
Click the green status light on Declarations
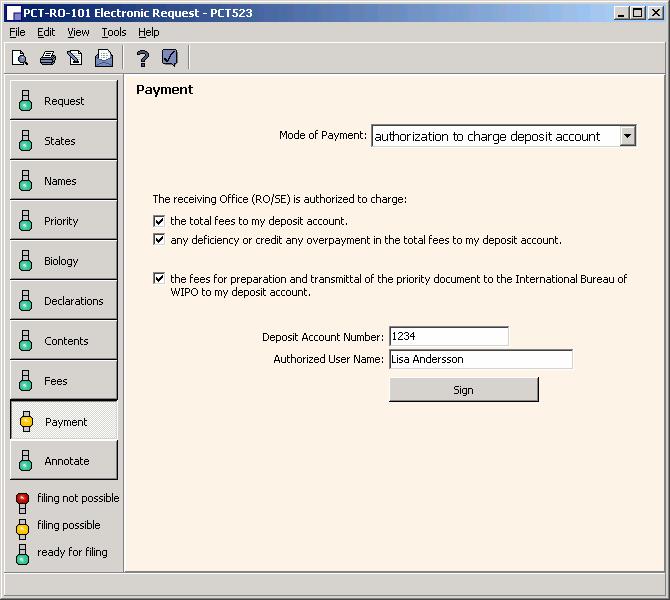[25, 301]
